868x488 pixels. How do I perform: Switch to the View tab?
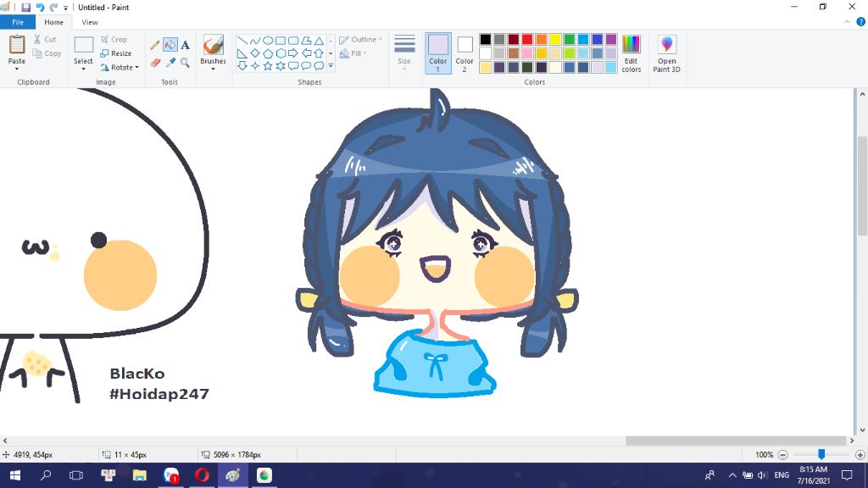[90, 22]
